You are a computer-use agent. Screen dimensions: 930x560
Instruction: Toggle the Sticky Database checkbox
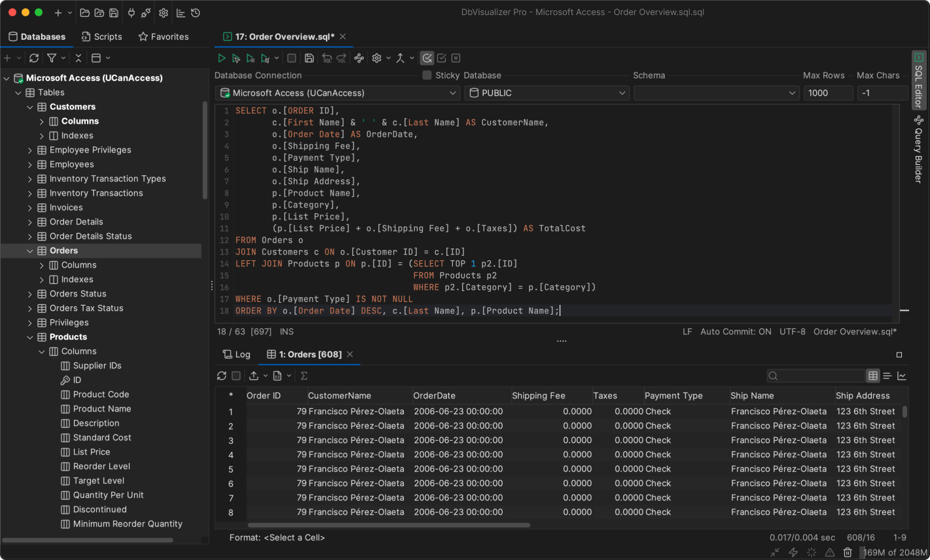(427, 75)
